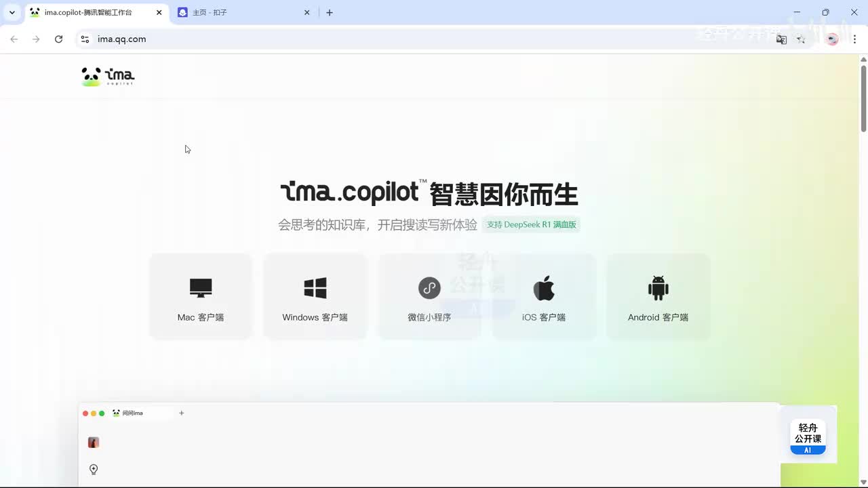Close the ima.copilot tab
The image size is (868, 488).
coord(159,12)
